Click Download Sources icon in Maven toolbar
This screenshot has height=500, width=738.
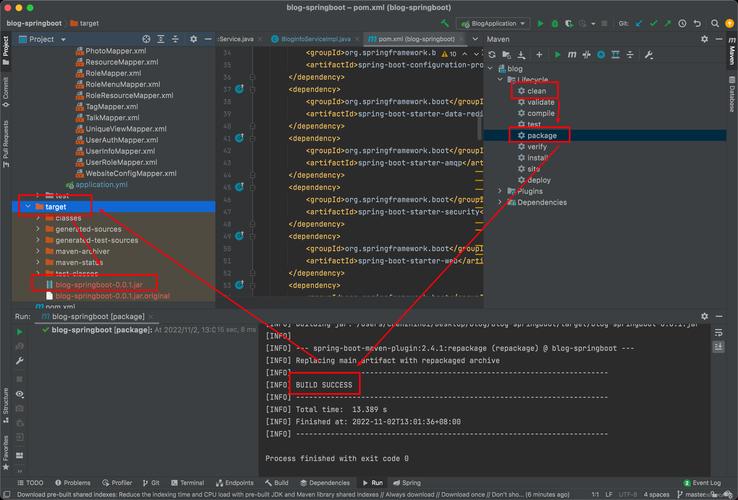[521, 55]
